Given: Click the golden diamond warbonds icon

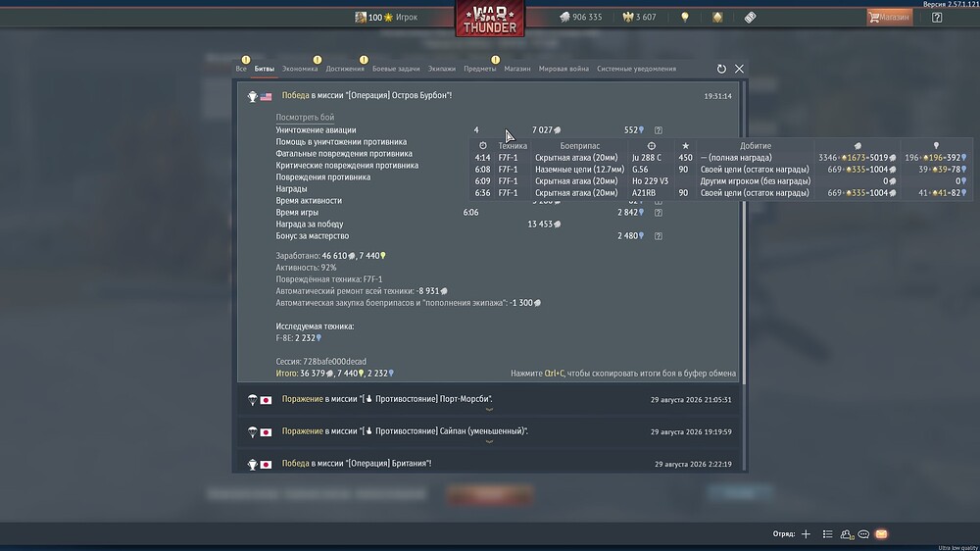Looking at the screenshot, I should coord(717,17).
